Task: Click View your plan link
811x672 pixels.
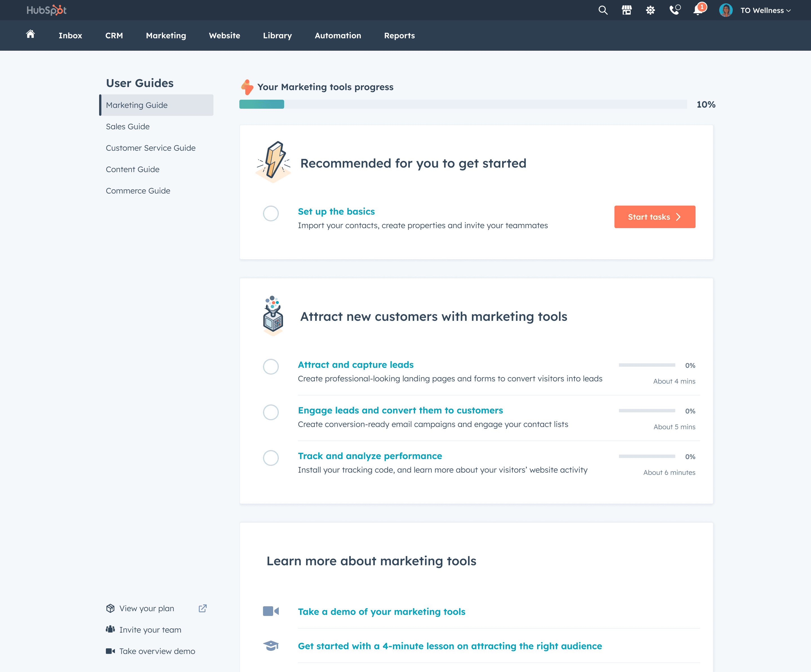Action: (147, 608)
